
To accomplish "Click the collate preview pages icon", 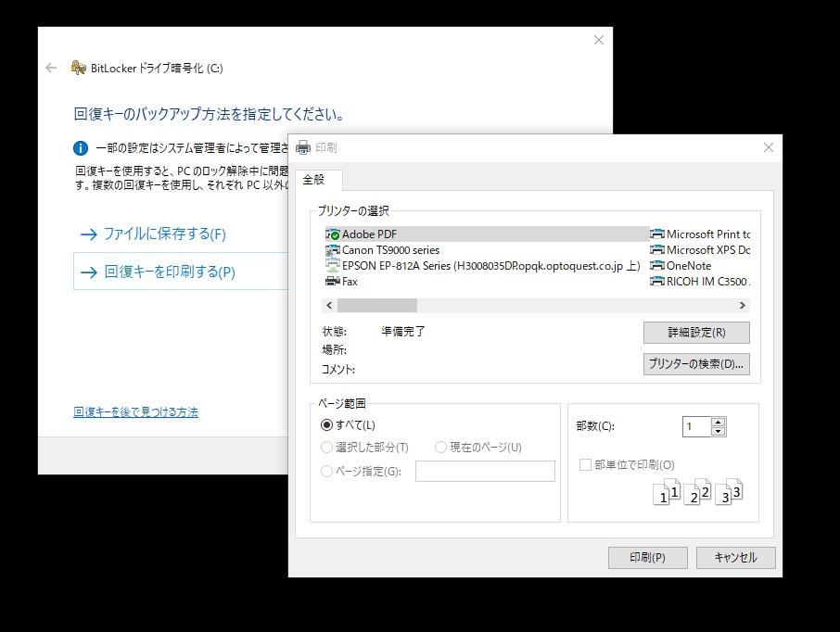I will [x=697, y=492].
